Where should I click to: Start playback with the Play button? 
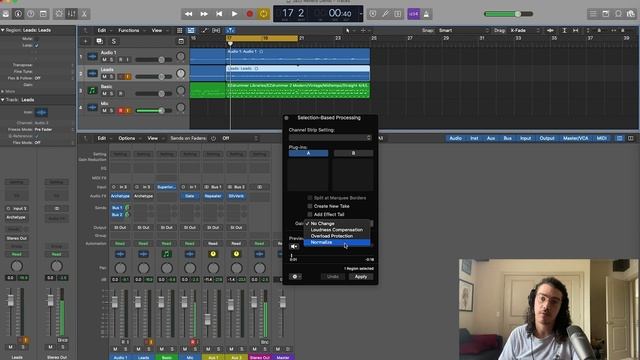pos(234,14)
